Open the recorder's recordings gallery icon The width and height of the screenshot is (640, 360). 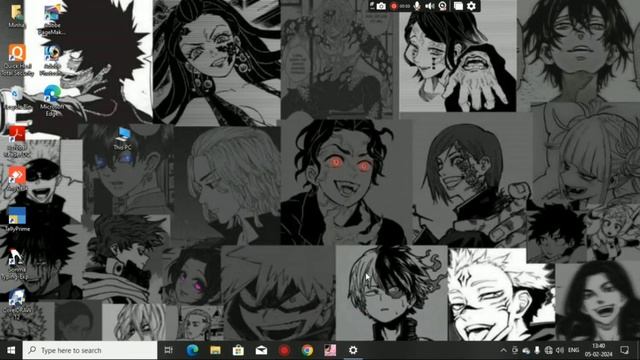pos(458,6)
